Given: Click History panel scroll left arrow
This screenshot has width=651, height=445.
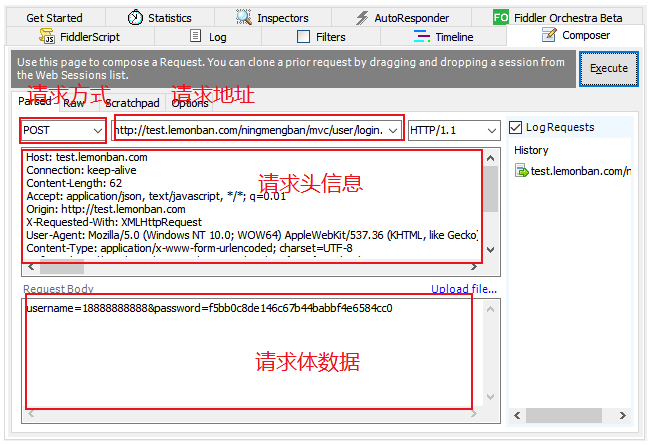Looking at the screenshot, I should (517, 415).
